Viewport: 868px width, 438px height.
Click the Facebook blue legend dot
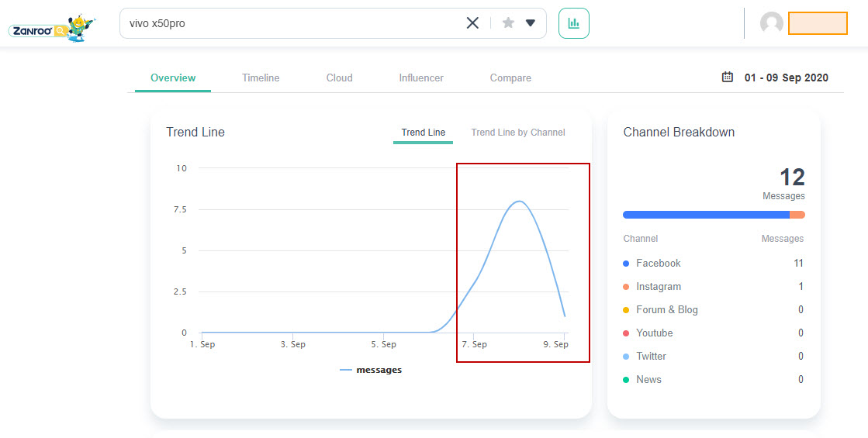[x=626, y=264]
